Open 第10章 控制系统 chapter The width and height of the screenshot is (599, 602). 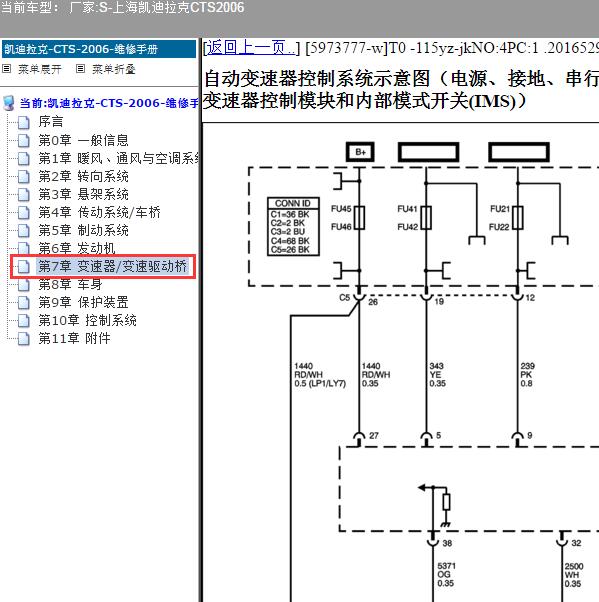coord(88,320)
